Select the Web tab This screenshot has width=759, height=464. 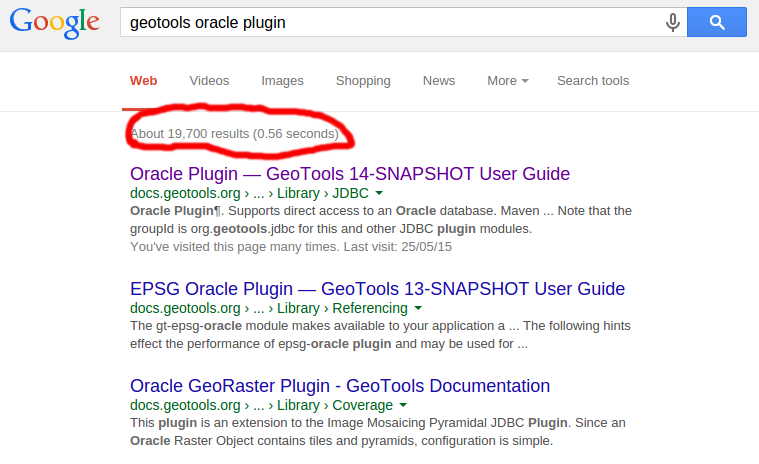143,81
